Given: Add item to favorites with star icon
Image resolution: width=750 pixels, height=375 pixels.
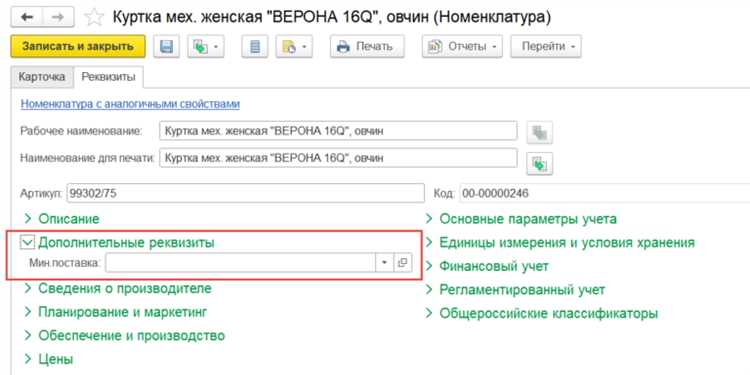Looking at the screenshot, I should 94,18.
